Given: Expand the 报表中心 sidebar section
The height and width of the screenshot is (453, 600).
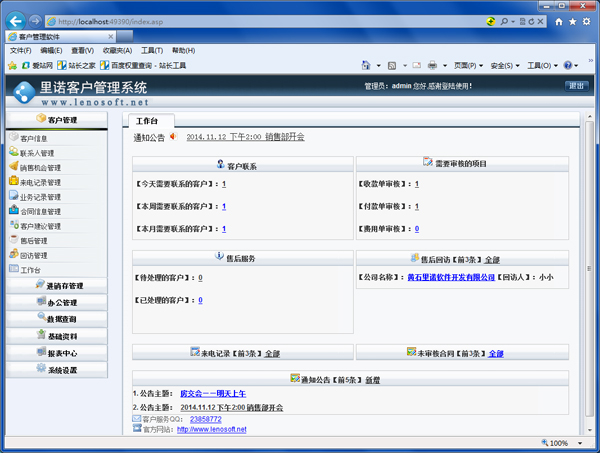Looking at the screenshot, I should click(57, 353).
